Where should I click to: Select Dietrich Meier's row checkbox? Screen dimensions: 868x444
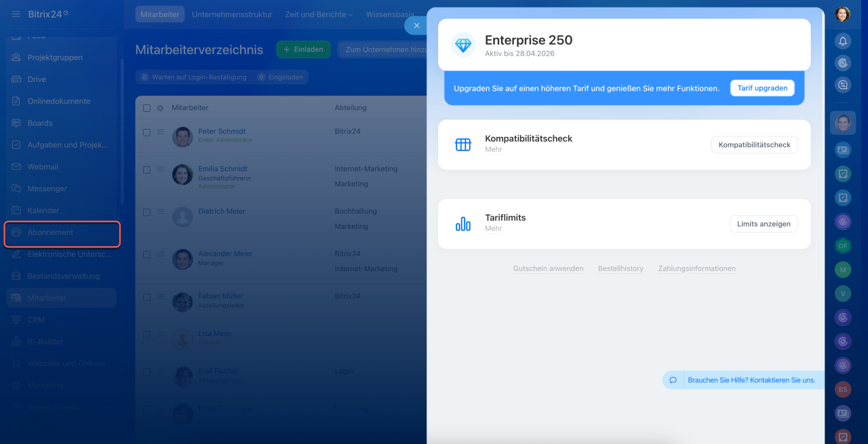point(147,212)
